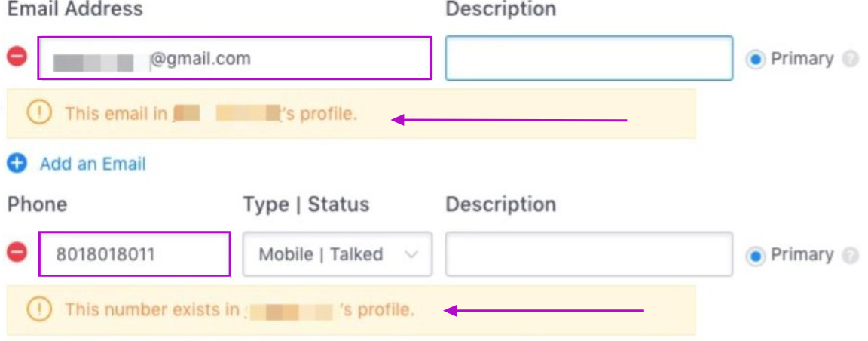This screenshot has width=868, height=341.
Task: Click the warning icon in the phone number alert
Action: 38,309
